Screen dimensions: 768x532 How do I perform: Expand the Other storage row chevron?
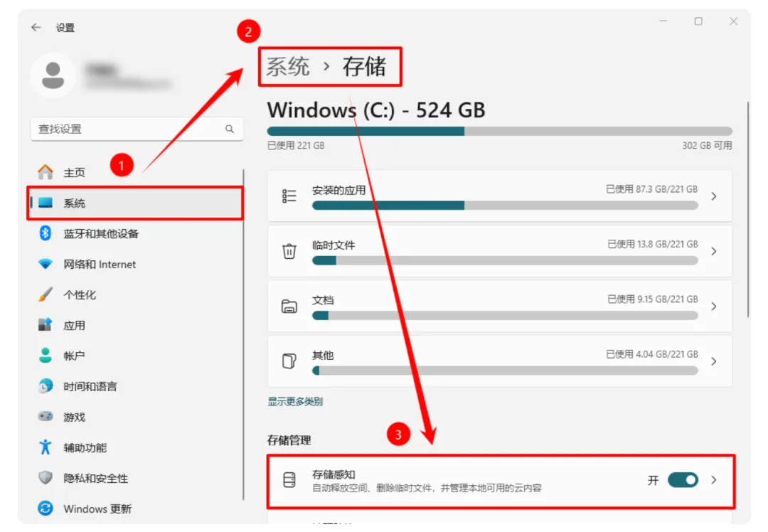tap(714, 361)
